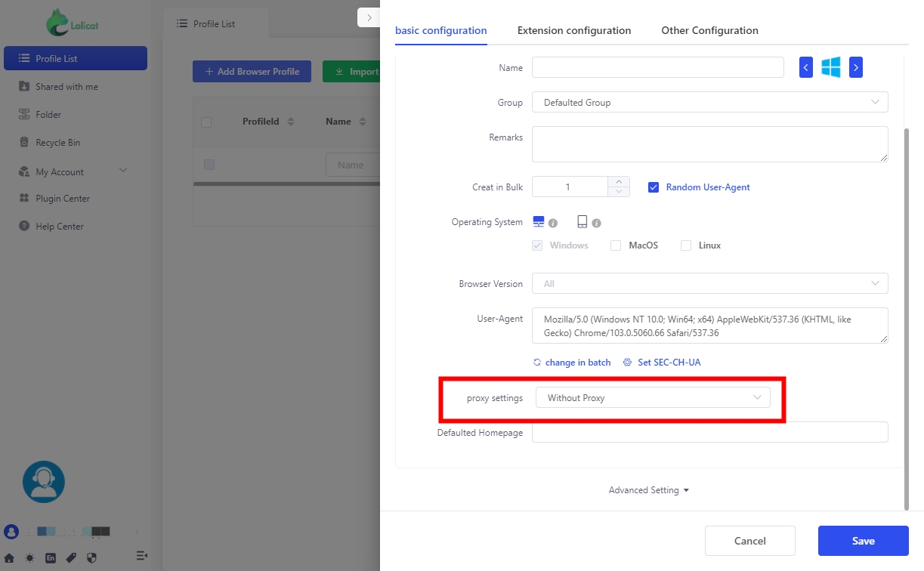Expand the Advanced Setting section
The width and height of the screenshot is (924, 571).
649,490
